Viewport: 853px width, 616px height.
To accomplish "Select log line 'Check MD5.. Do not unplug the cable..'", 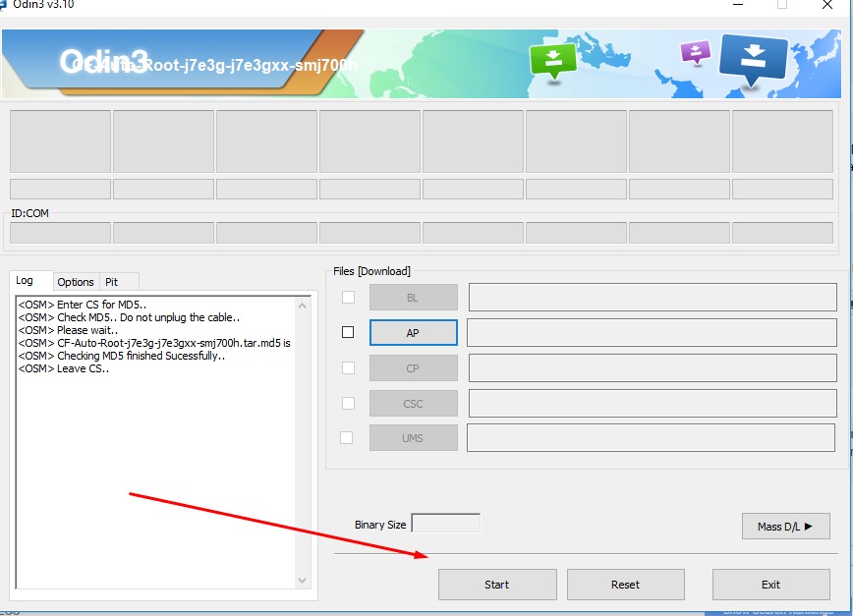I will click(129, 317).
